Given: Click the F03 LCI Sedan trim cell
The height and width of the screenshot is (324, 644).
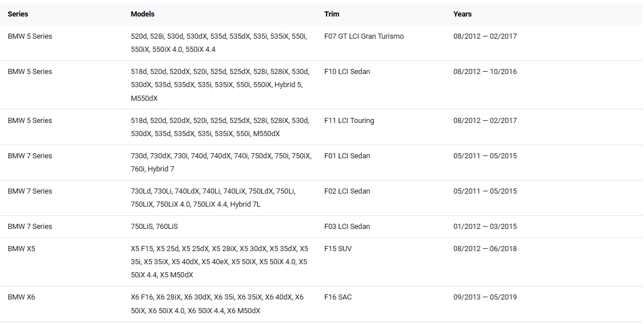Looking at the screenshot, I should (x=347, y=227).
